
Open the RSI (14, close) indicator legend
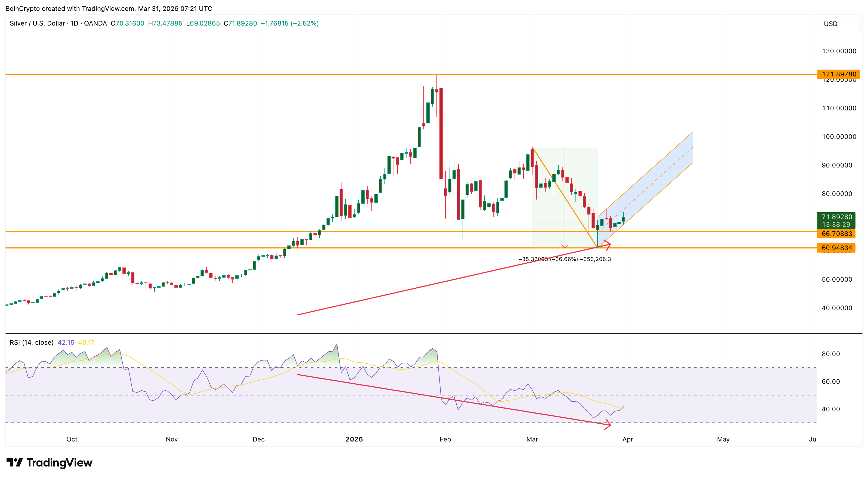pyautogui.click(x=31, y=342)
